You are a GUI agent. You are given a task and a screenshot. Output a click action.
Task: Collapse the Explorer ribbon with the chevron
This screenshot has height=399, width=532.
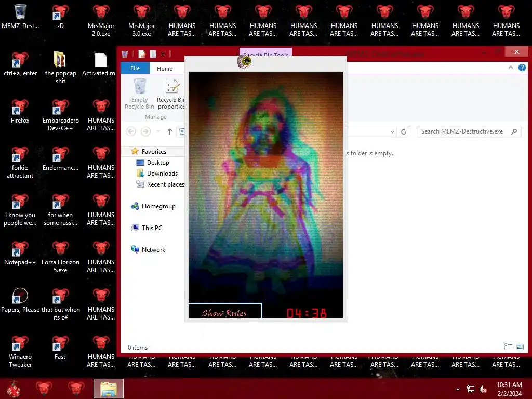click(511, 68)
